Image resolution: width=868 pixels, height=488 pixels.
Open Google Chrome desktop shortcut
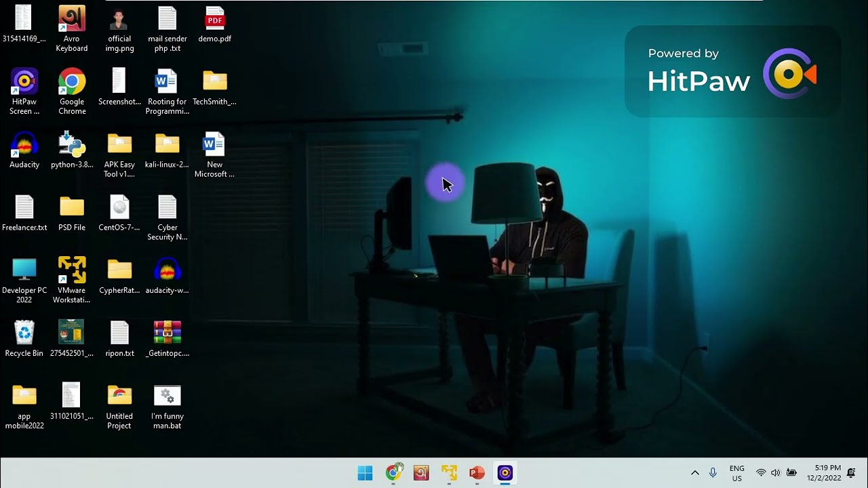(x=72, y=91)
